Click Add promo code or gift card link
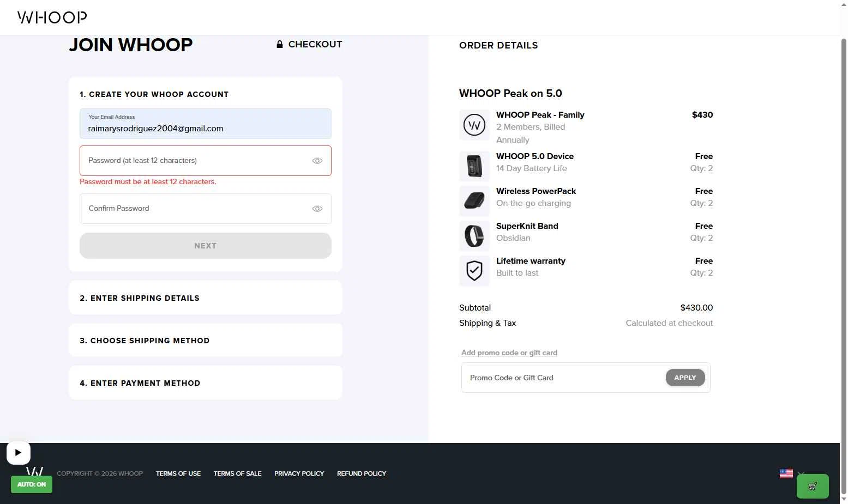 coord(509,353)
